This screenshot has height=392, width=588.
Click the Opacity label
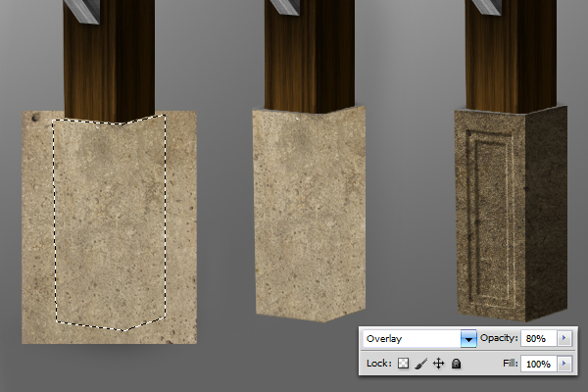pyautogui.click(x=499, y=338)
